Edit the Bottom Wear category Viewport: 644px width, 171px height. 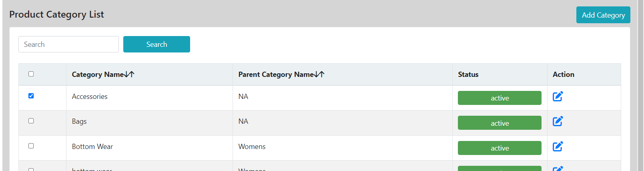click(558, 147)
